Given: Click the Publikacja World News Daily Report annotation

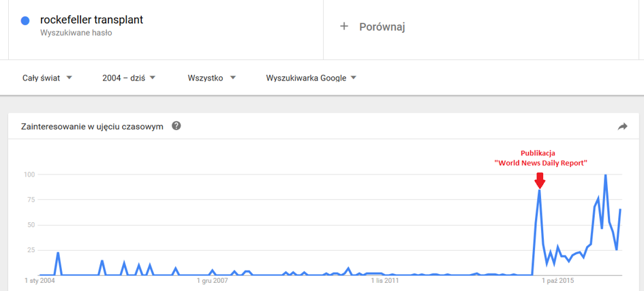Looking at the screenshot, I should pos(540,158).
